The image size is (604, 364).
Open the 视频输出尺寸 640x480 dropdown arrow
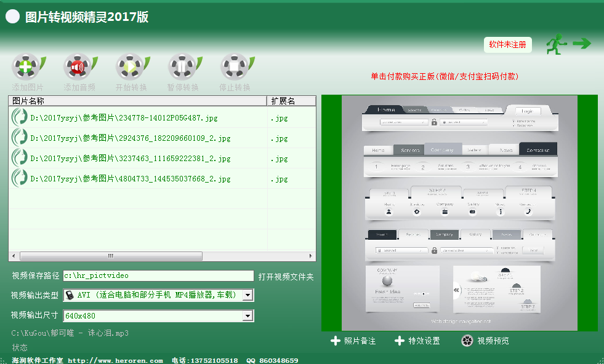248,316
